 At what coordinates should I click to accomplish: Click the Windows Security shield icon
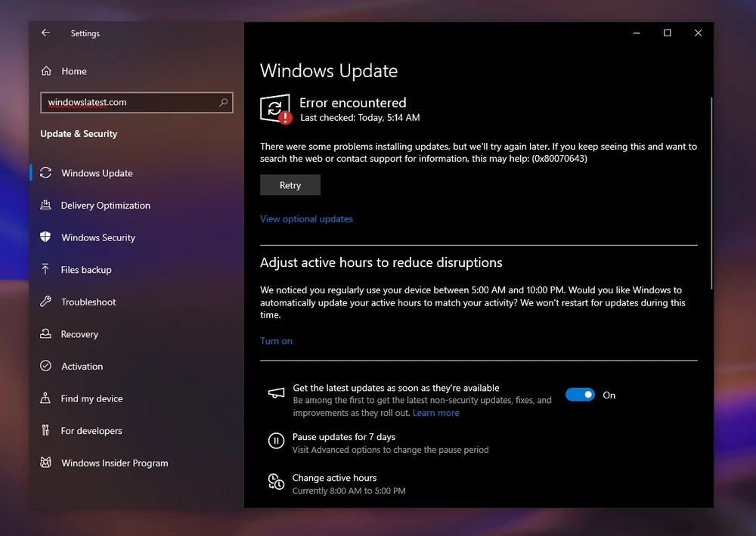pyautogui.click(x=46, y=237)
